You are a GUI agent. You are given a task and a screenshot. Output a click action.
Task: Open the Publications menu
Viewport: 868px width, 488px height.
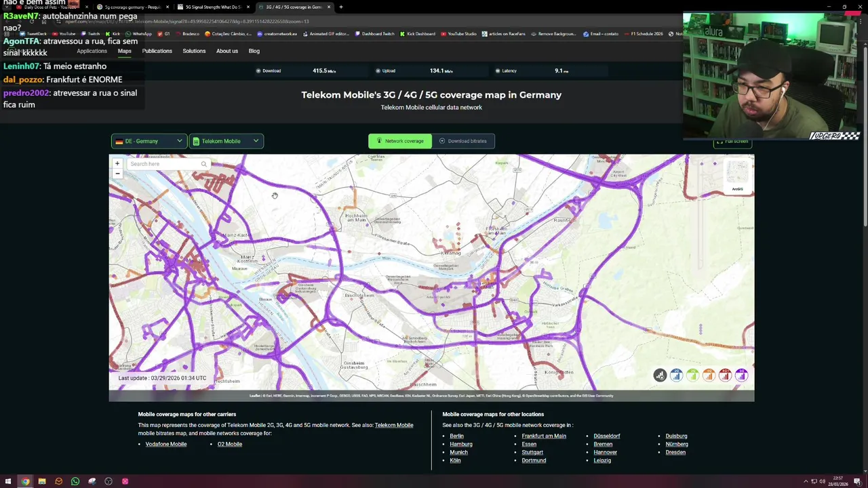click(x=157, y=51)
